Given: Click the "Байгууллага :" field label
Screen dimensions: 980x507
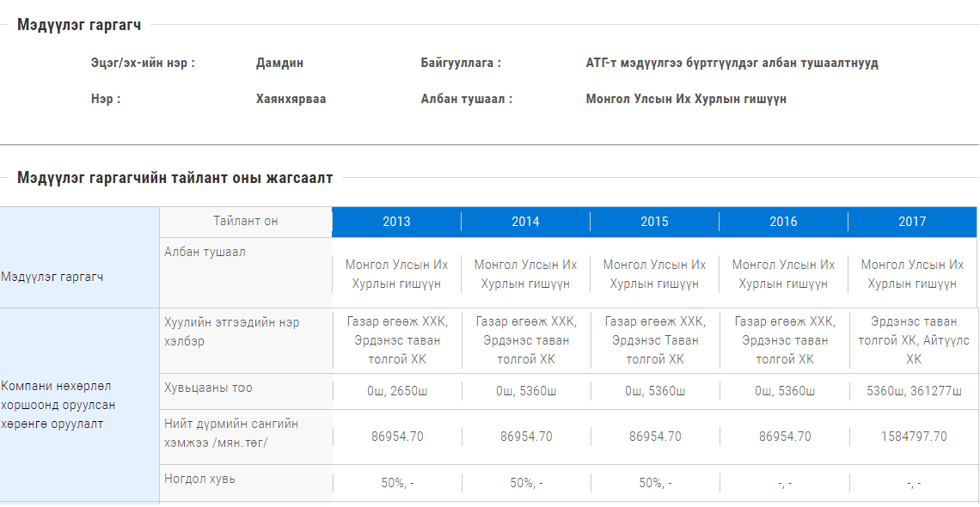Looking at the screenshot, I should pos(461,63).
